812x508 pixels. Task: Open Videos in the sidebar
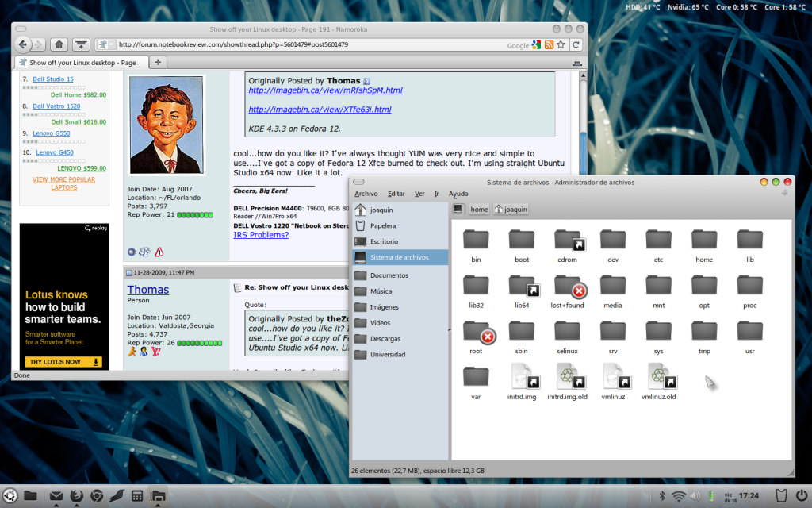click(400, 323)
